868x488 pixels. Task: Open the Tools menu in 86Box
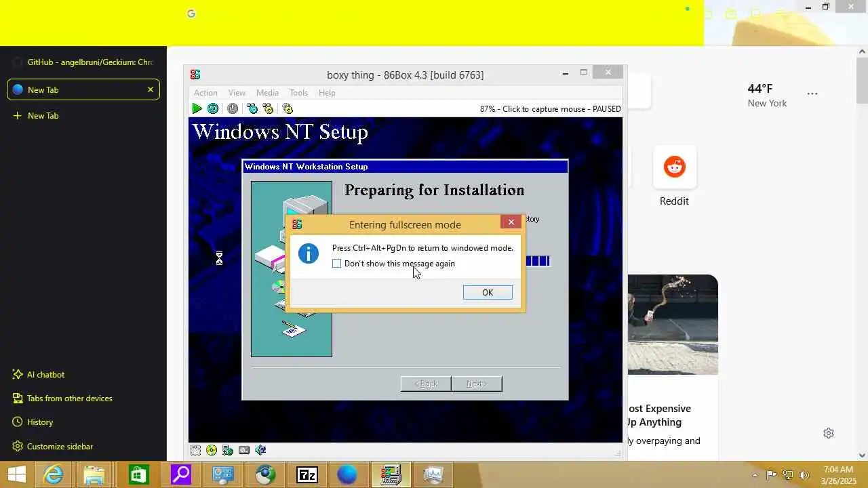298,93
